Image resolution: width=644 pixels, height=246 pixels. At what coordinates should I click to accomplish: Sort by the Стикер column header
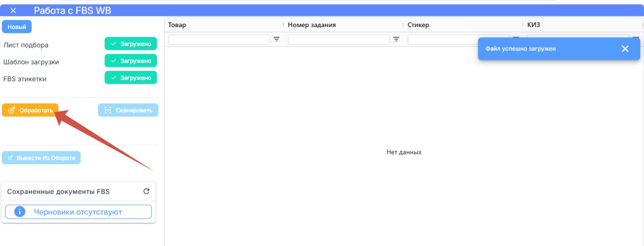pyautogui.click(x=419, y=25)
